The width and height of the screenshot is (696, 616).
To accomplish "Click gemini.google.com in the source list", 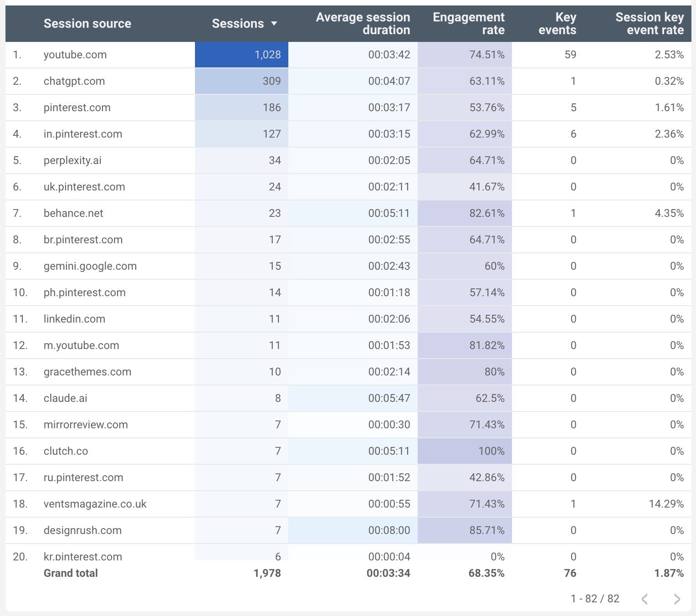I will click(x=90, y=266).
